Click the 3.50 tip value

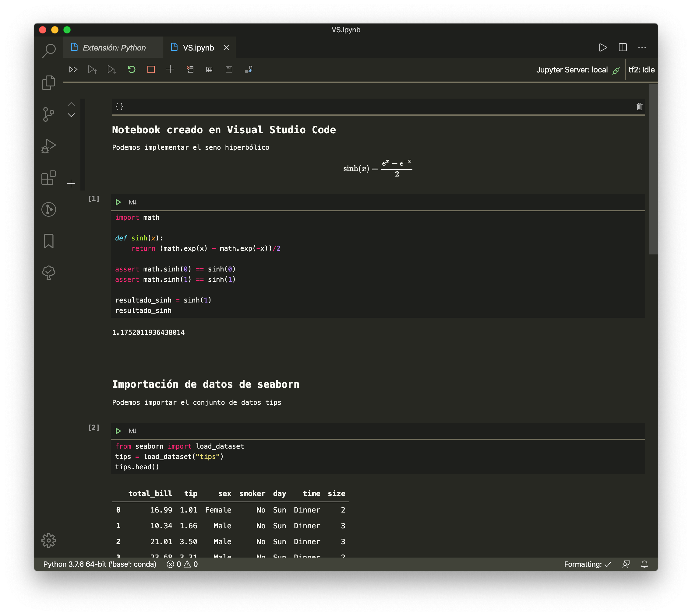pyautogui.click(x=188, y=541)
